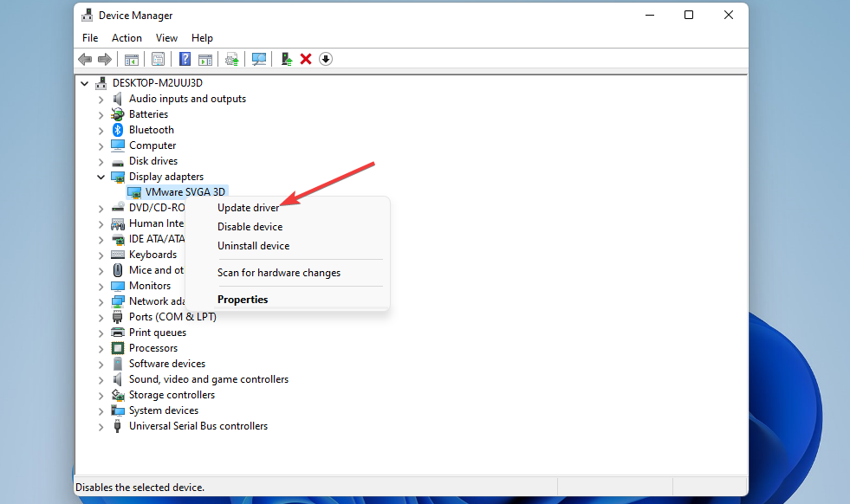Image resolution: width=850 pixels, height=504 pixels.
Task: Click the printer icon beside Print queues
Action: pos(118,333)
